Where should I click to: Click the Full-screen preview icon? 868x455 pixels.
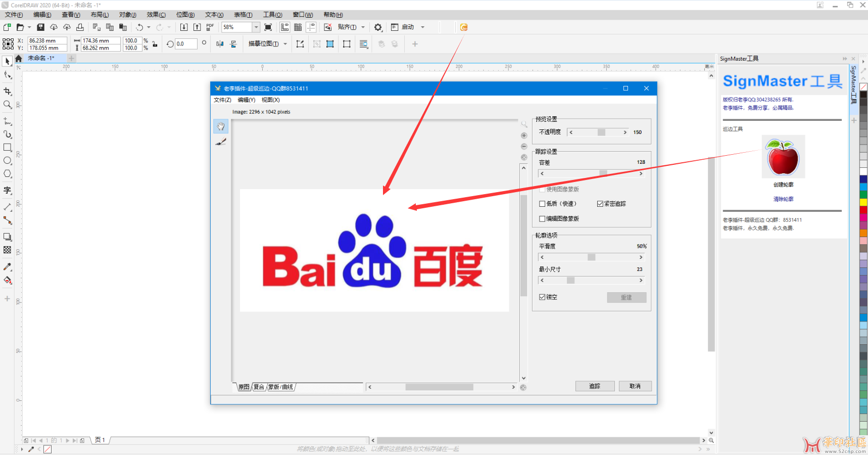pyautogui.click(x=268, y=27)
